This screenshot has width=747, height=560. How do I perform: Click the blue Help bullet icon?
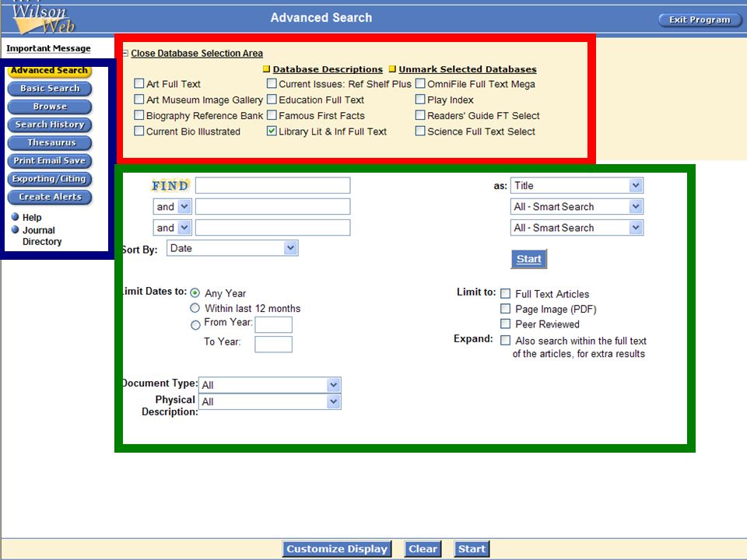(16, 217)
